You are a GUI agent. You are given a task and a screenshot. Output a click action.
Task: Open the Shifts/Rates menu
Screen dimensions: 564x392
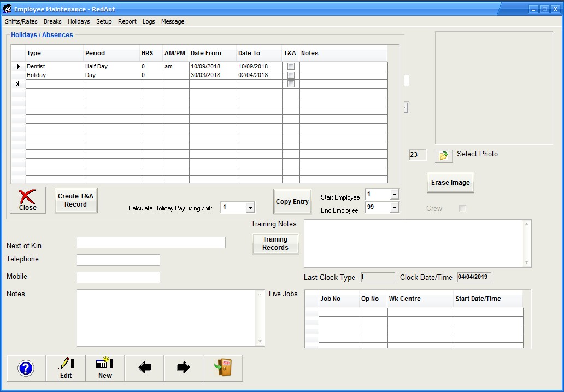[21, 22]
